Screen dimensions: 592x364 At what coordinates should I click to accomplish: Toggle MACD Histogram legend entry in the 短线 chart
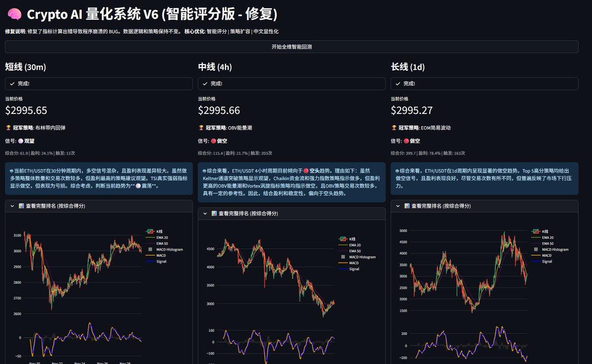pyautogui.click(x=164, y=250)
